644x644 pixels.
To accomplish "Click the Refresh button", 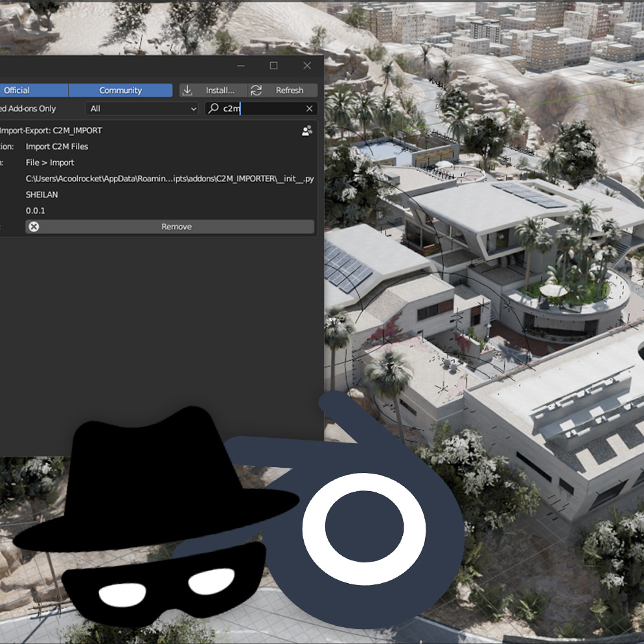I will pos(283,90).
